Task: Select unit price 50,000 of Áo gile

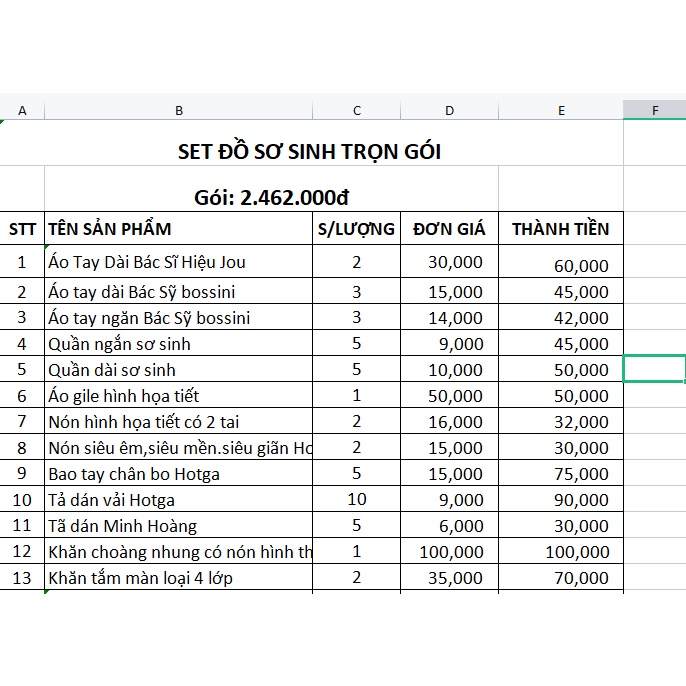Action: (x=449, y=396)
